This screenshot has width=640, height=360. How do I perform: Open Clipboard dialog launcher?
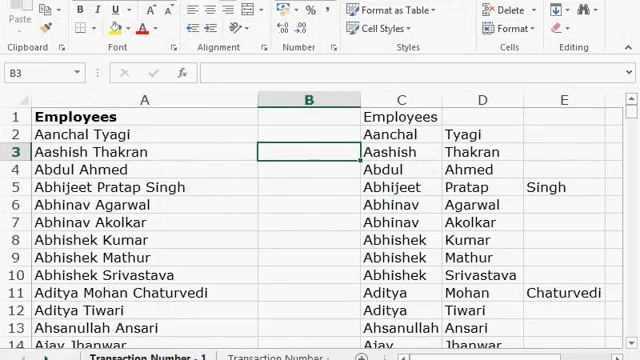(x=62, y=48)
